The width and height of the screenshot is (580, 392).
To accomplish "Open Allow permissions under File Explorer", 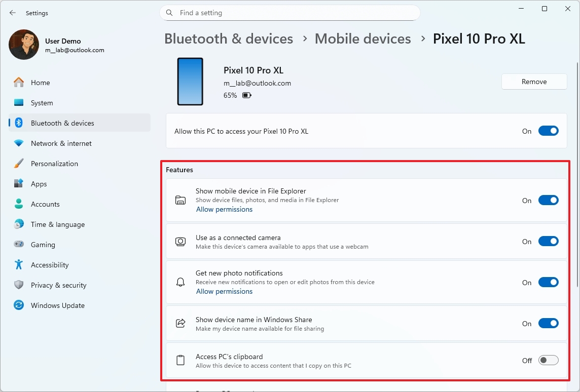I will pyautogui.click(x=224, y=210).
